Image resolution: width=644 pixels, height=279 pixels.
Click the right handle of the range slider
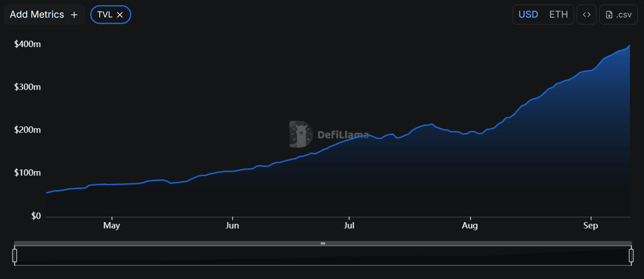click(x=631, y=255)
